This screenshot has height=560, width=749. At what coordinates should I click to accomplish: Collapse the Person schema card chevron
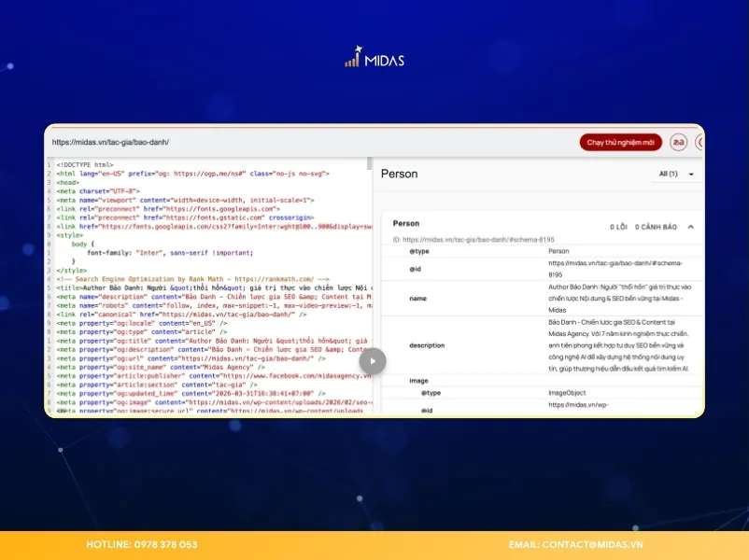(690, 227)
